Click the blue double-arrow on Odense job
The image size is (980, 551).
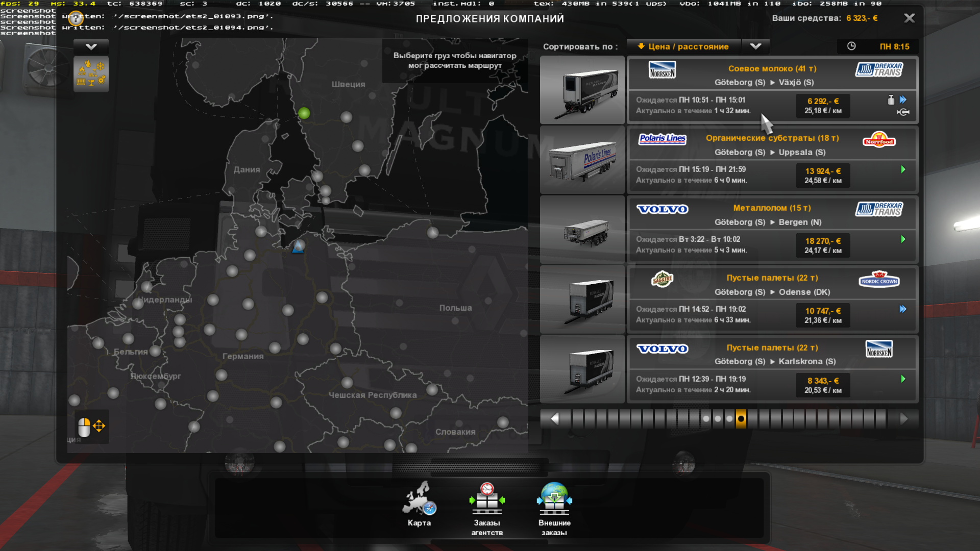pos(903,309)
